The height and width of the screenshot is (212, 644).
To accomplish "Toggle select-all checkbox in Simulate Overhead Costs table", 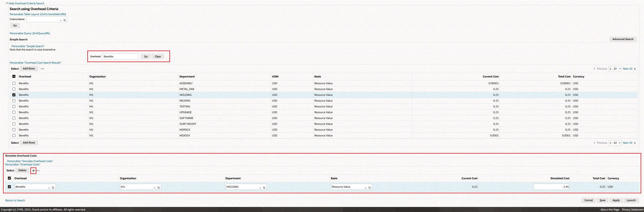I will point(10,178).
